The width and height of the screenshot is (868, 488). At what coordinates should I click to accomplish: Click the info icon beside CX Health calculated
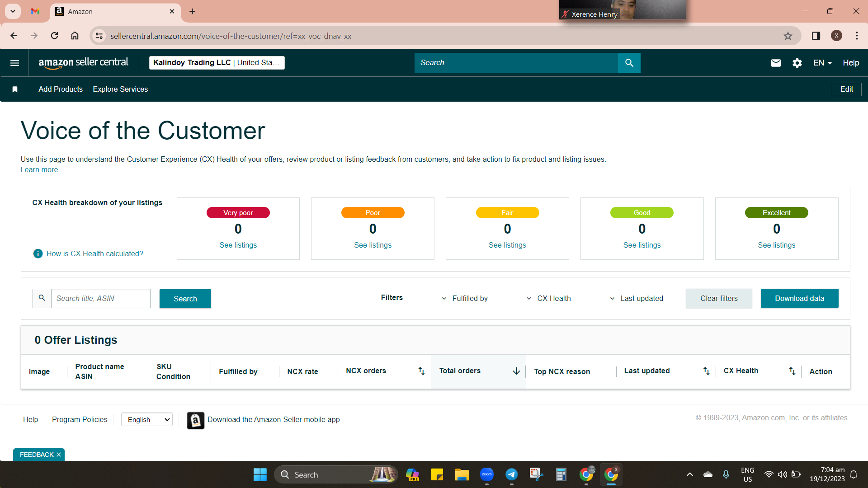click(x=38, y=253)
